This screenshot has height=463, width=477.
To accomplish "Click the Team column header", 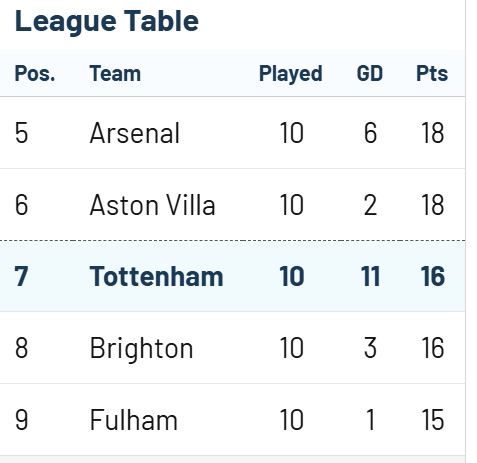I will (x=115, y=73).
